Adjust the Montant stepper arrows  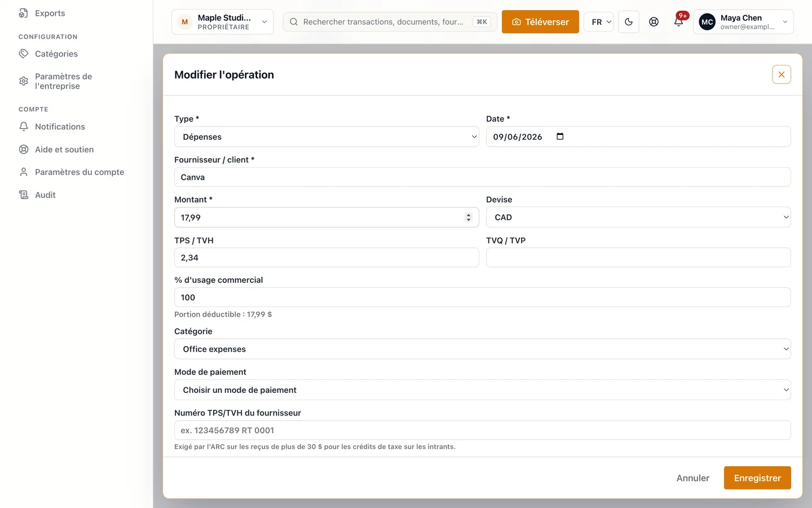click(x=469, y=217)
